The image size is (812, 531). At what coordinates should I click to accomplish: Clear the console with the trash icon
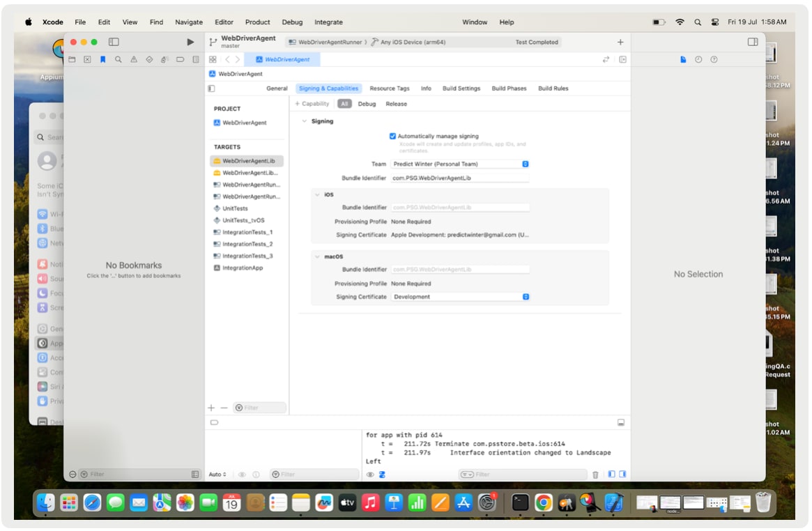[x=595, y=475]
